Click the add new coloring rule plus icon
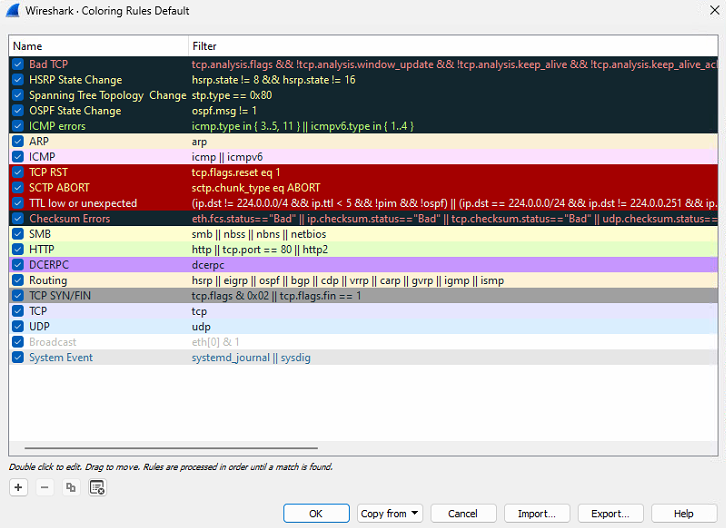The image size is (726, 528). point(18,487)
